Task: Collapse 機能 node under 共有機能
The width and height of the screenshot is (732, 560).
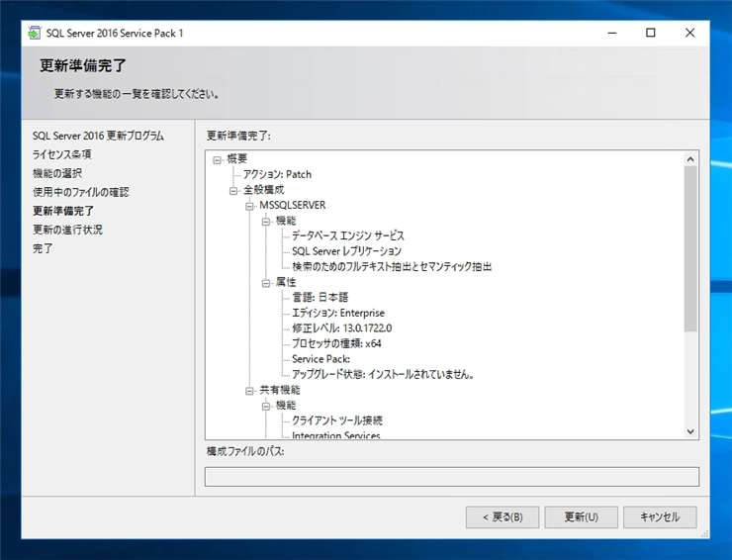Action: tap(266, 407)
